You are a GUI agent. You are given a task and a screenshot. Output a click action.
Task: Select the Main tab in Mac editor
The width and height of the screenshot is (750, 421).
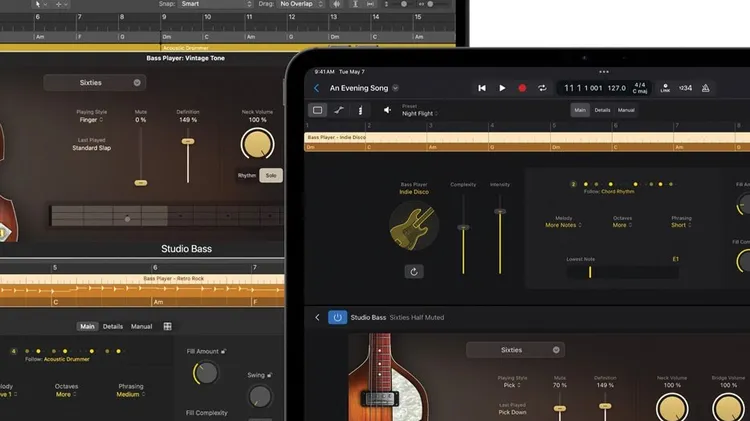click(87, 326)
